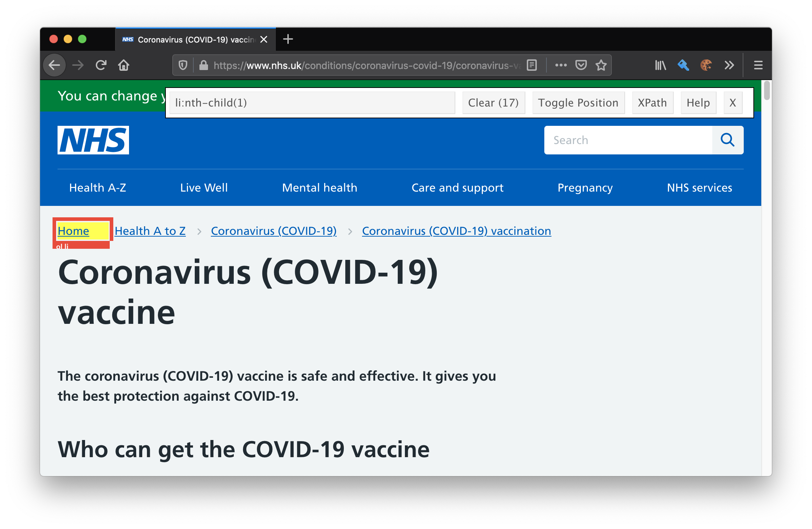812x529 pixels.
Task: Open the Live Well menu item
Action: point(204,188)
